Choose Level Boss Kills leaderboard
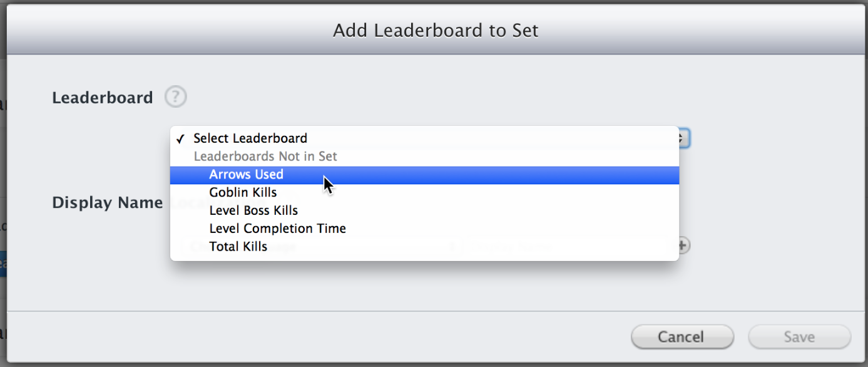The height and width of the screenshot is (367, 868). pyautogui.click(x=253, y=210)
